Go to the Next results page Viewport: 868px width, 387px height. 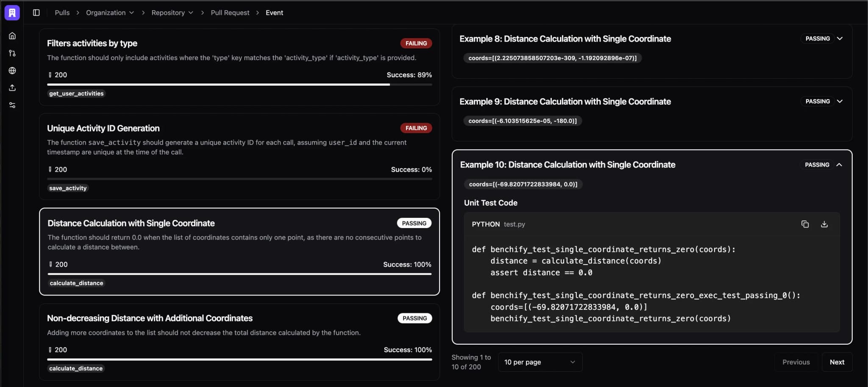(837, 362)
